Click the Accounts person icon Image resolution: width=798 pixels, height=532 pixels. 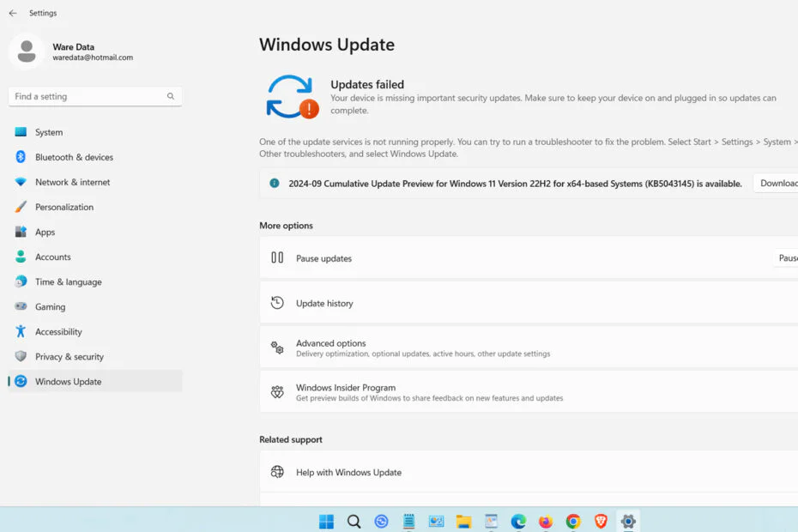(x=21, y=257)
